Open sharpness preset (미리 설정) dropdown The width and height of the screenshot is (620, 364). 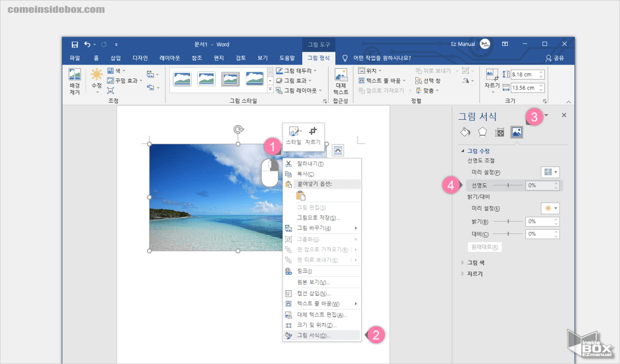(550, 172)
